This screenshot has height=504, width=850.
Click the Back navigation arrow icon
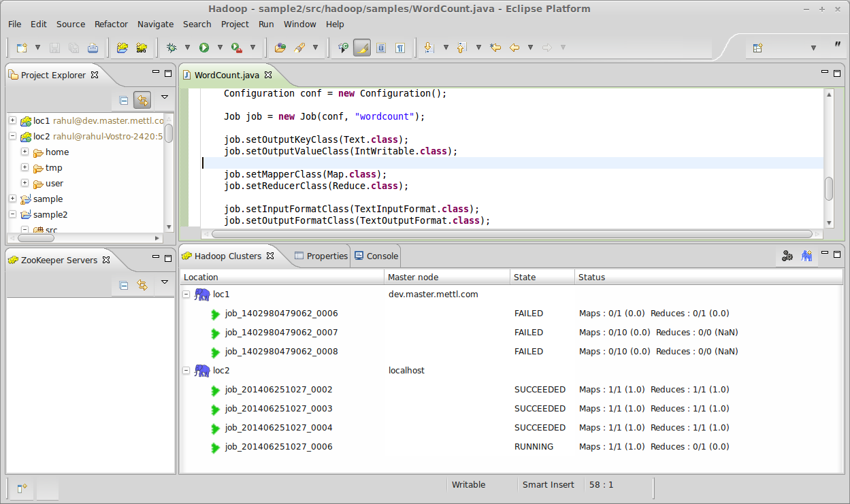click(514, 48)
